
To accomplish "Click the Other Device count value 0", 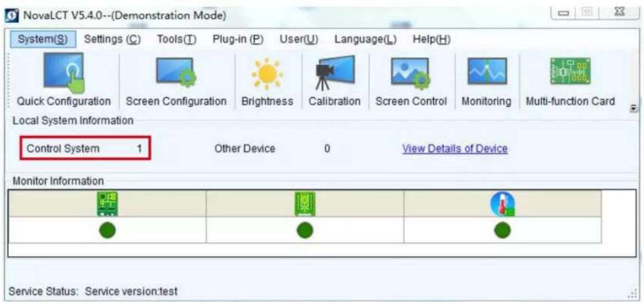I will click(x=327, y=149).
